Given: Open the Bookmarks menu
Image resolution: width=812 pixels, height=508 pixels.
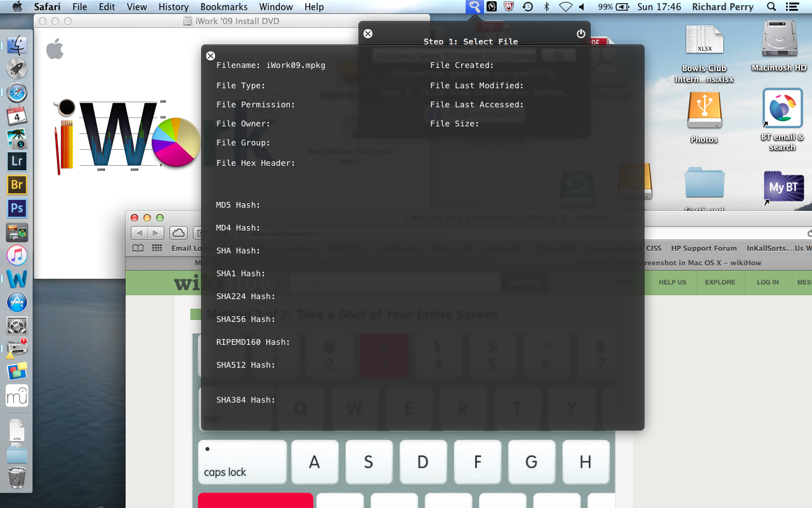Looking at the screenshot, I should click(224, 7).
